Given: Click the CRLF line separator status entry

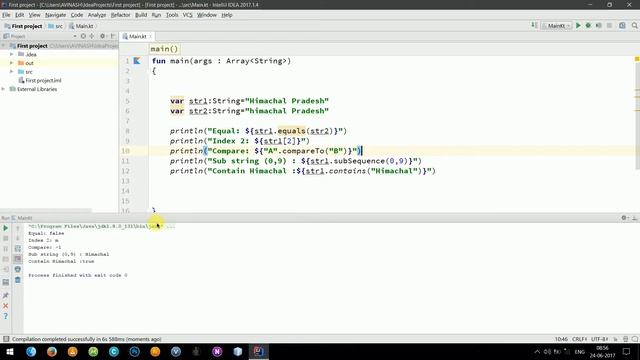Looking at the screenshot, I should point(580,339).
